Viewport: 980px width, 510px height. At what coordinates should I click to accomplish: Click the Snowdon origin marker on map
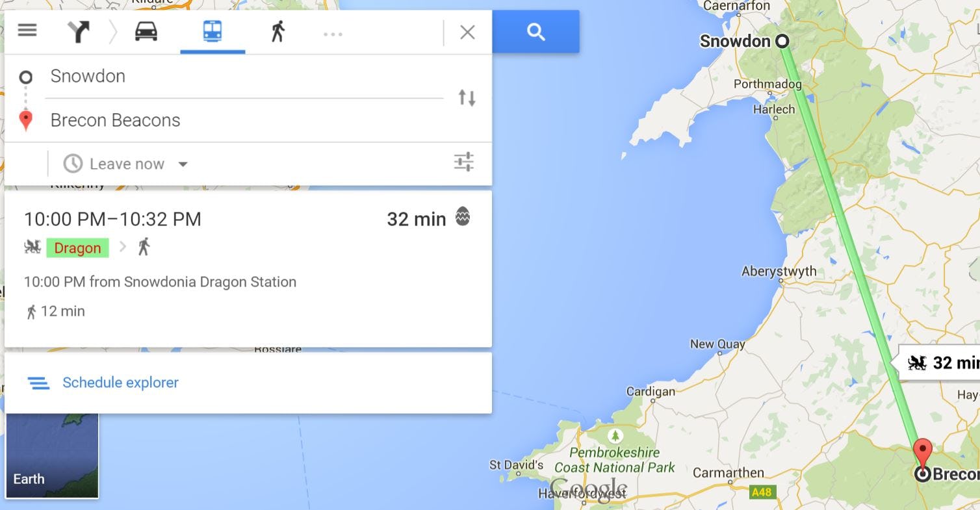coord(782,42)
